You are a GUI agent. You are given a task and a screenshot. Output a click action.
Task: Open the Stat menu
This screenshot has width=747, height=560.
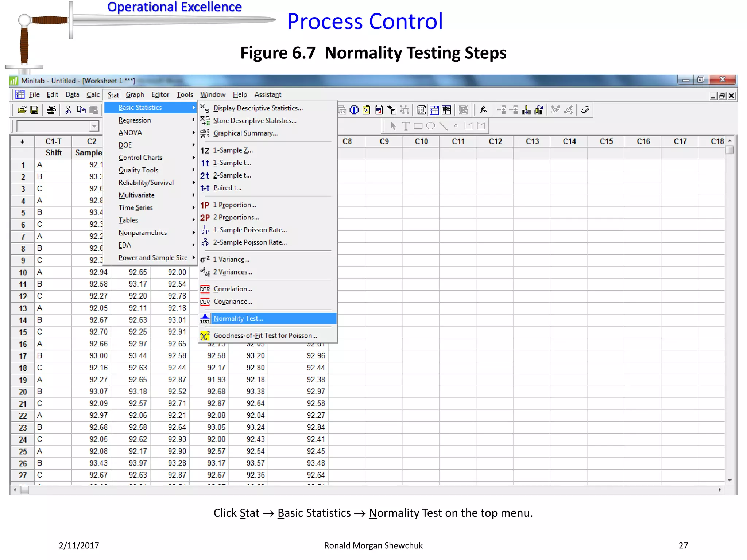click(113, 95)
